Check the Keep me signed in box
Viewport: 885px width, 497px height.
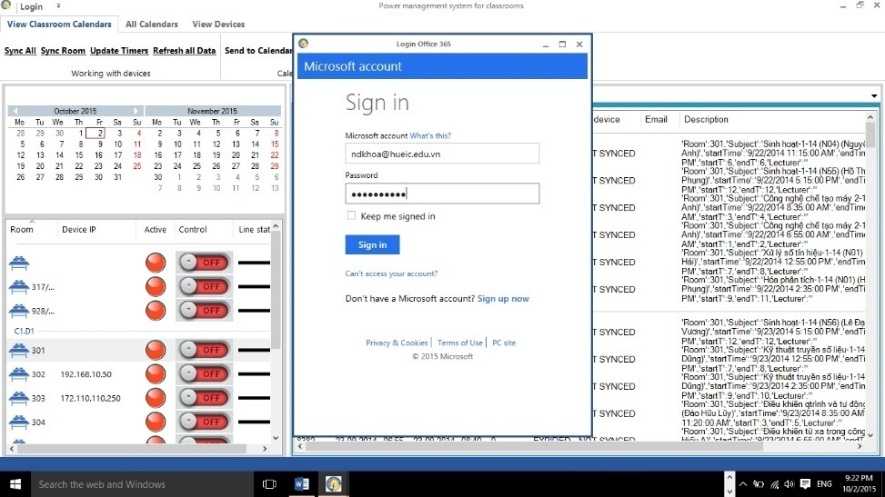[351, 215]
